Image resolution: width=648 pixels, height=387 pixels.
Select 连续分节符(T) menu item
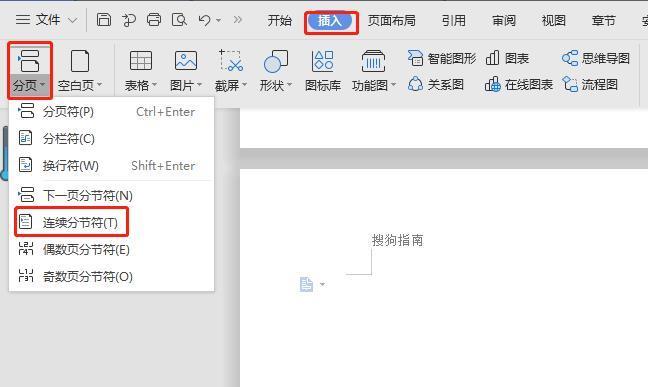click(x=112, y=222)
